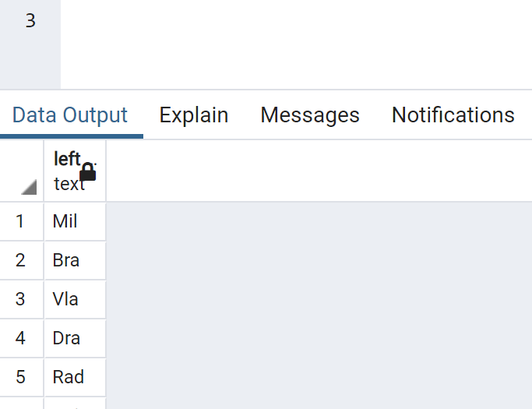
Task: Select the 'left' text column header
Action: [x=75, y=171]
